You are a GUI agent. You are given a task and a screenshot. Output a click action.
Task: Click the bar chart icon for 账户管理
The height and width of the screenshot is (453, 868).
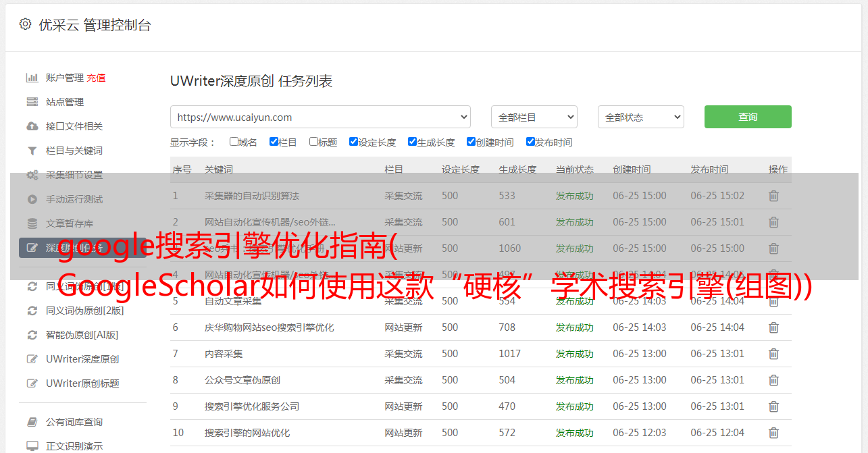32,78
